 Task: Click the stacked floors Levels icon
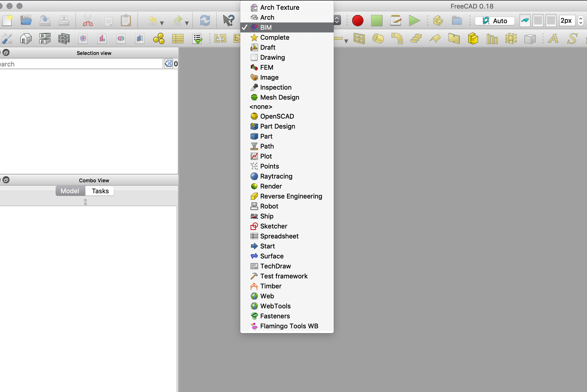(45, 39)
